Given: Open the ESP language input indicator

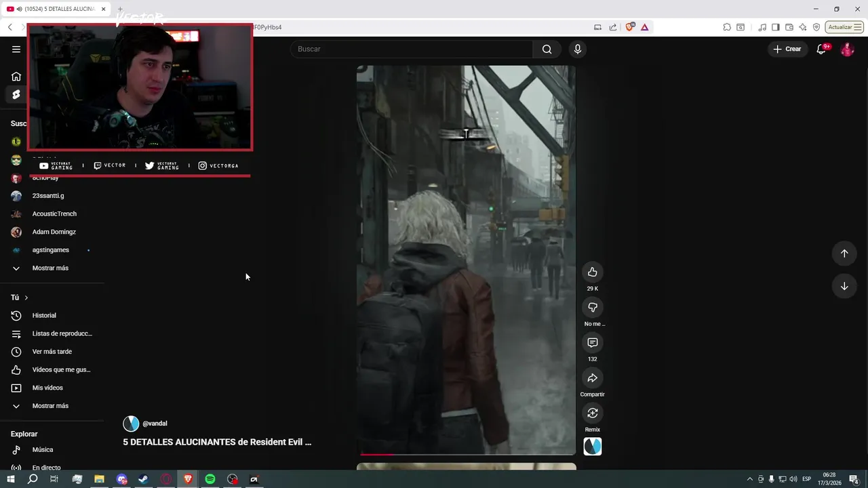Looking at the screenshot, I should pyautogui.click(x=807, y=479).
